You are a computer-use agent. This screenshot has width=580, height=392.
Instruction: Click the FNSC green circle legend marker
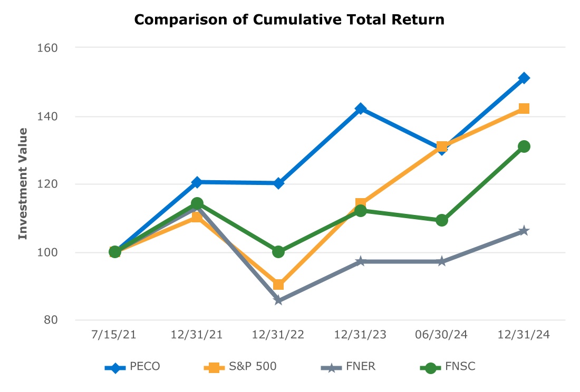point(430,368)
